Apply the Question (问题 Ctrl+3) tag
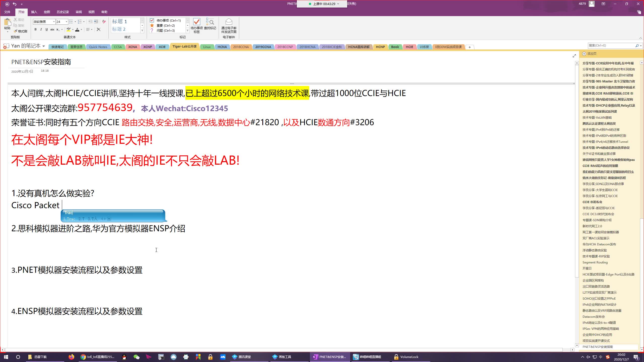This screenshot has height=362, width=644. [x=166, y=30]
